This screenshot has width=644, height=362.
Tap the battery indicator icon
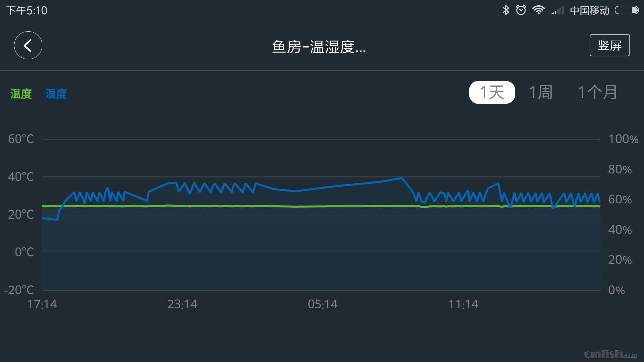(x=626, y=10)
